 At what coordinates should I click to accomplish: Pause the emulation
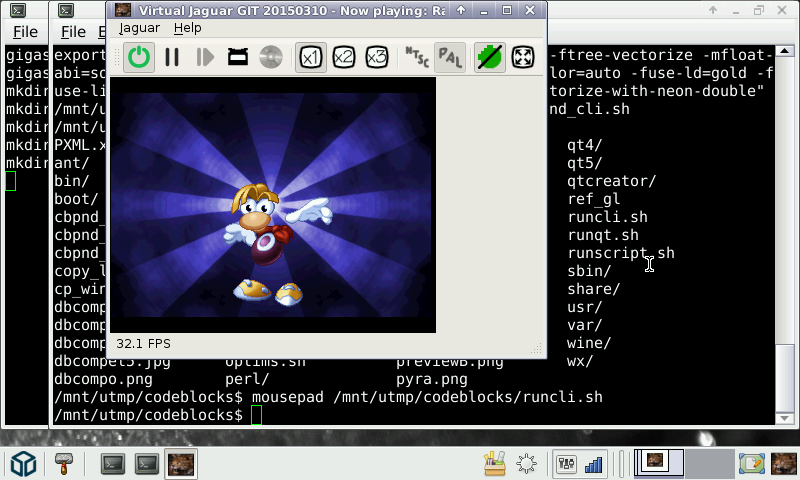tap(172, 57)
